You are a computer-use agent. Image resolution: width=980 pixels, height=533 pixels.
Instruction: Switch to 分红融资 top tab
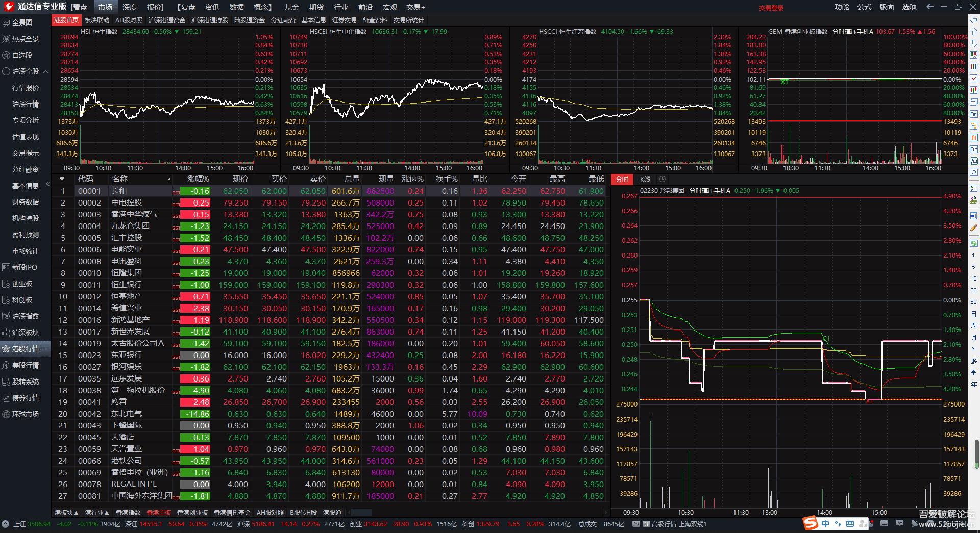coord(283,20)
